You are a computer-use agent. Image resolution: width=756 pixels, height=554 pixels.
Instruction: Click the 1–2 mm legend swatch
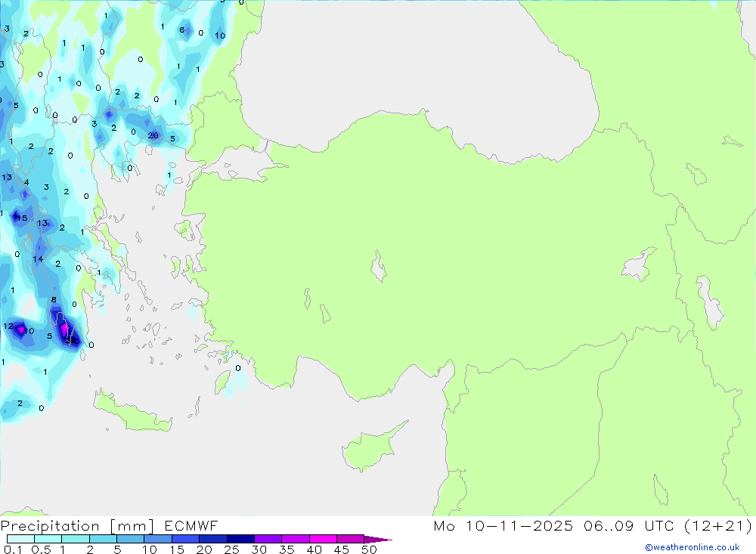(x=75, y=539)
